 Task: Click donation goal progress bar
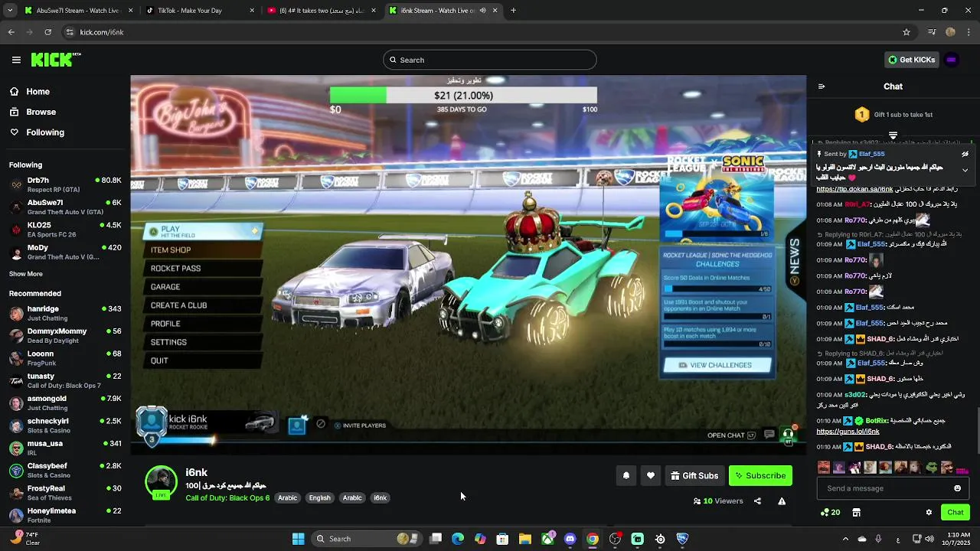[x=463, y=95]
